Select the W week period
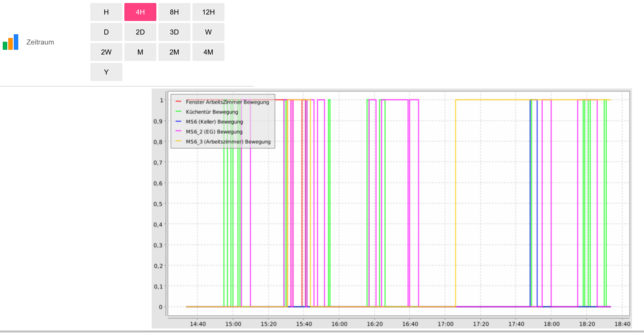The image size is (644, 333). pos(208,32)
